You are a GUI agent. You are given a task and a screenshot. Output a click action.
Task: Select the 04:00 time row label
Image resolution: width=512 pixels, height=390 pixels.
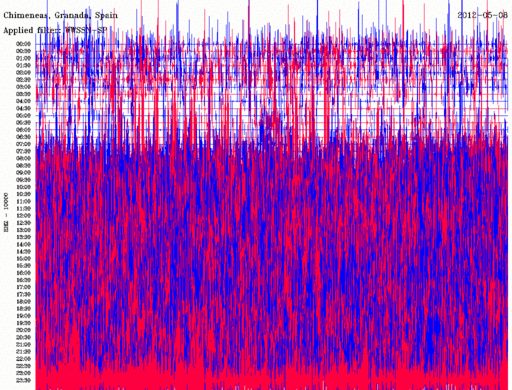point(23,101)
